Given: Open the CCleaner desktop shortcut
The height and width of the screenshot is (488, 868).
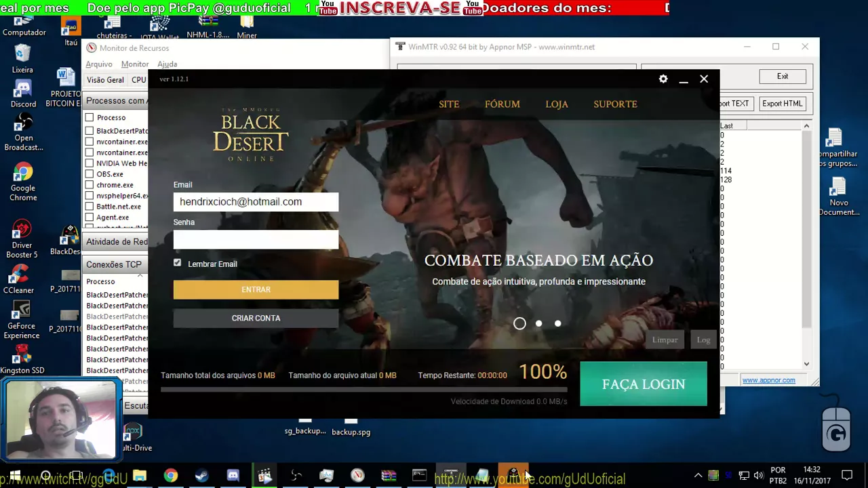Looking at the screenshot, I should (18, 279).
